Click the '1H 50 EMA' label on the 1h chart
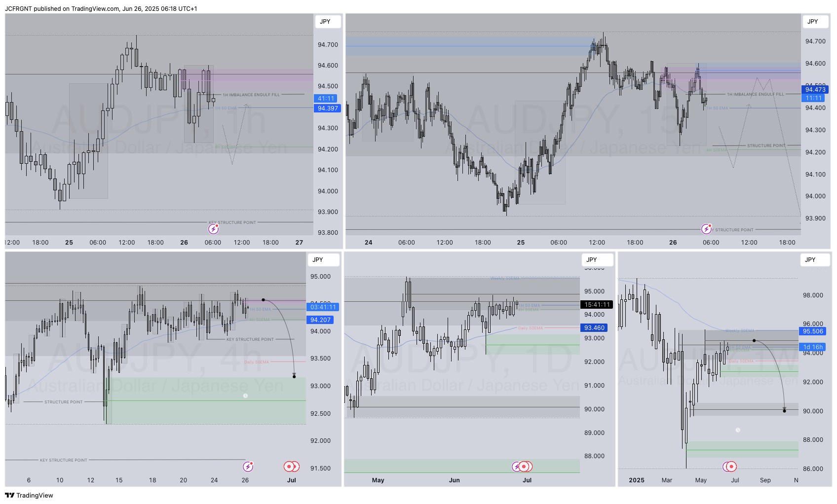This screenshot has height=504, width=837. click(226, 108)
